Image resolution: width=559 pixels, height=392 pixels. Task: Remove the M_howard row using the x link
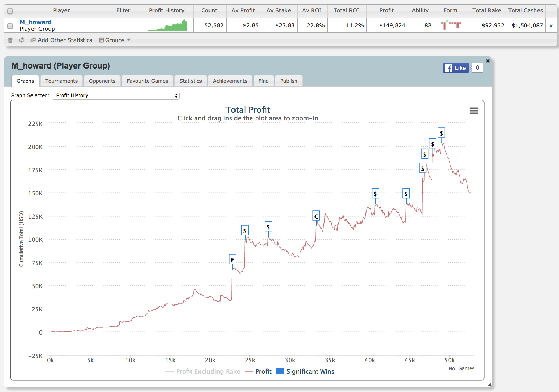pos(551,26)
